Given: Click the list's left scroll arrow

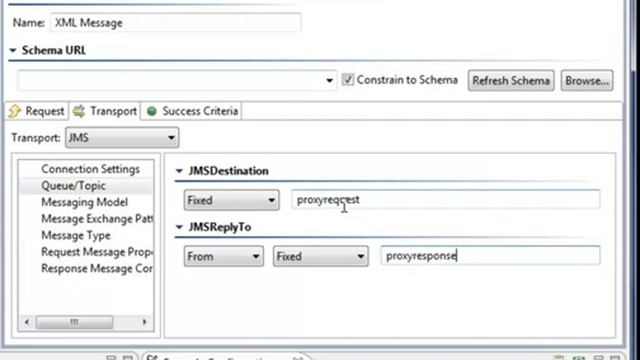Looking at the screenshot, I should click(x=27, y=322).
